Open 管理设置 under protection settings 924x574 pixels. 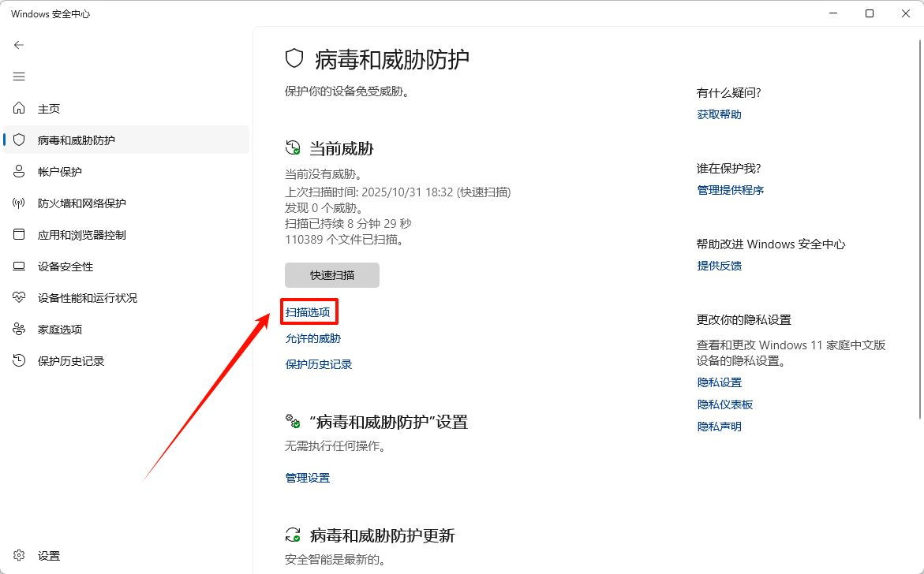(x=307, y=477)
